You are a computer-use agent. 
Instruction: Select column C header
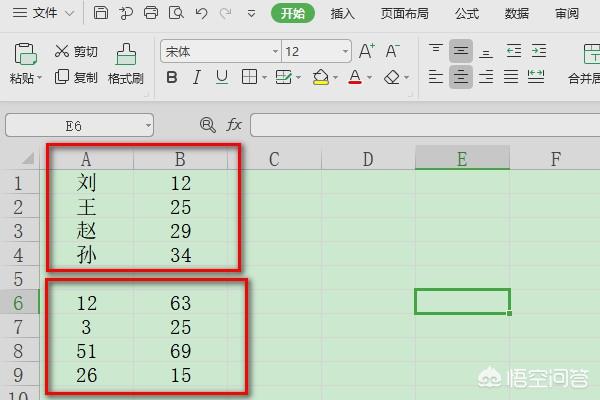[274, 159]
